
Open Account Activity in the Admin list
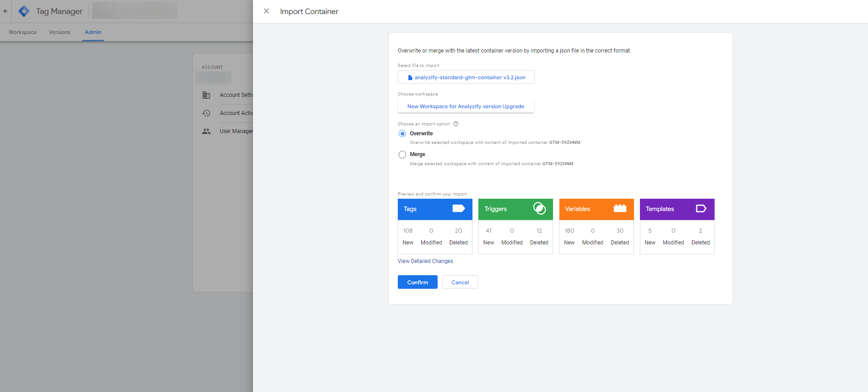[x=236, y=113]
